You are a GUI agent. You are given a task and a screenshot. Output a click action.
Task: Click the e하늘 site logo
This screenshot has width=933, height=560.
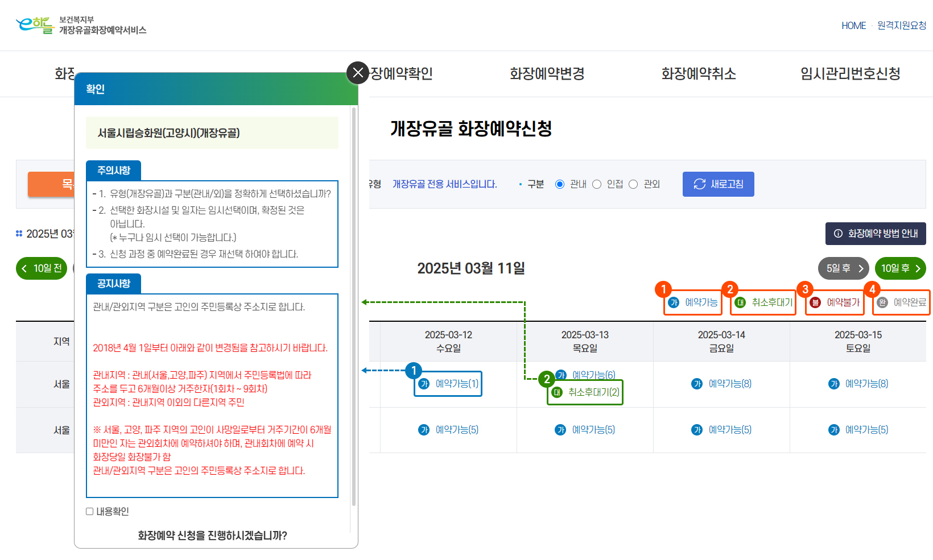(x=35, y=25)
